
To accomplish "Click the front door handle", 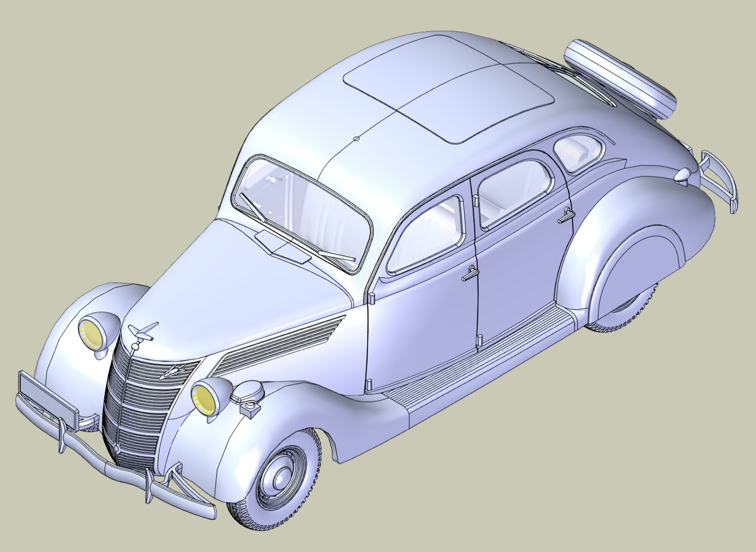I will coord(469,273).
